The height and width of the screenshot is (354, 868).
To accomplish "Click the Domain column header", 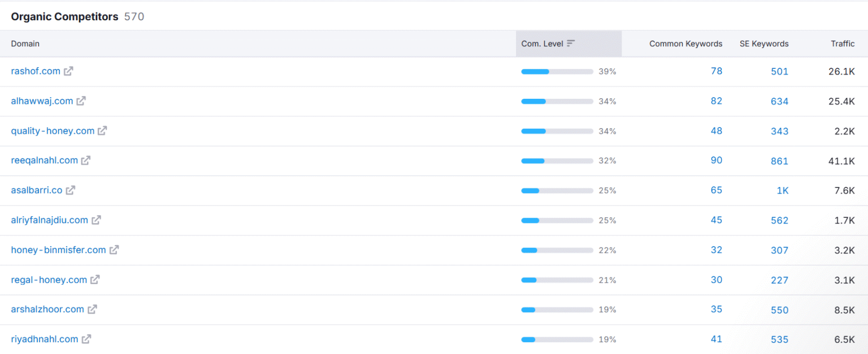I will [25, 43].
